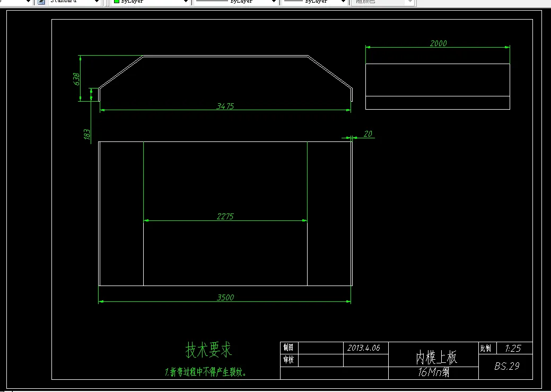Click the material text 16Mn钢

tap(433, 372)
